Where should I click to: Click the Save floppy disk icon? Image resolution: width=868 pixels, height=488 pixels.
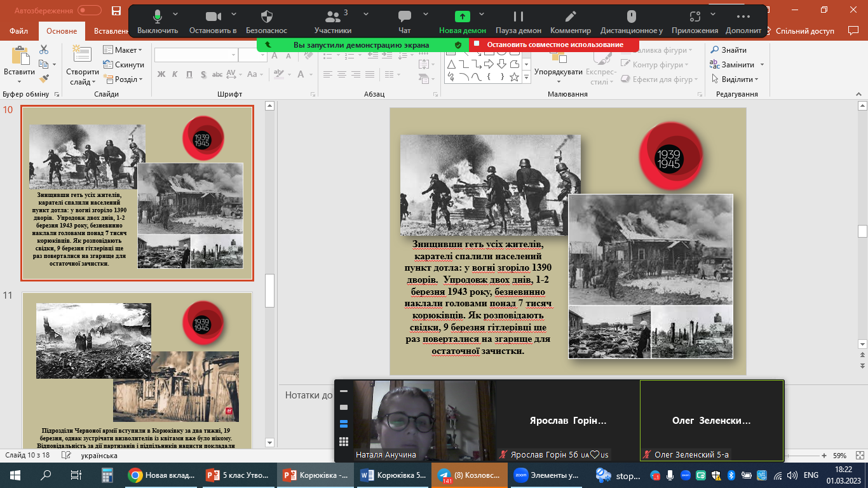pos(116,11)
